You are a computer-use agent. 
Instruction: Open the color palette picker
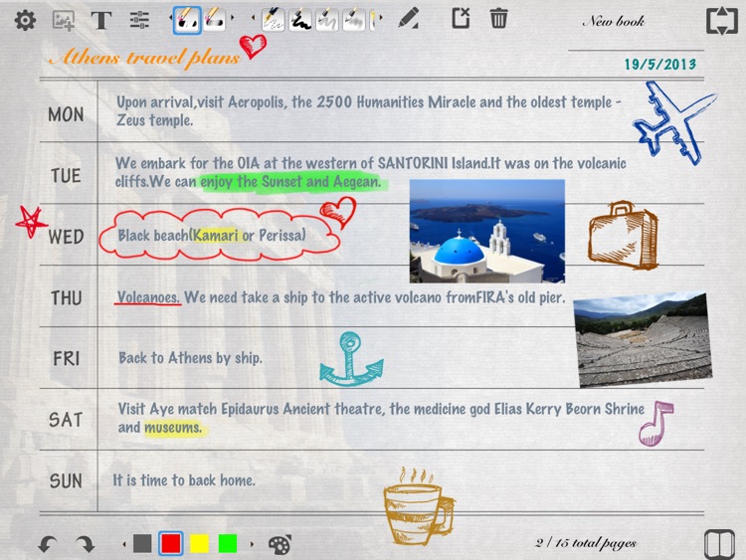click(x=280, y=545)
